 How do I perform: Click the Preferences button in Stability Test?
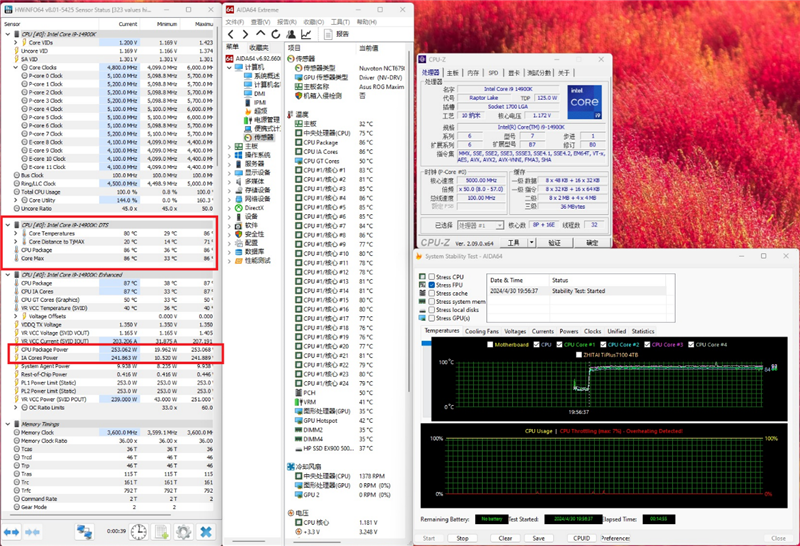[615, 538]
